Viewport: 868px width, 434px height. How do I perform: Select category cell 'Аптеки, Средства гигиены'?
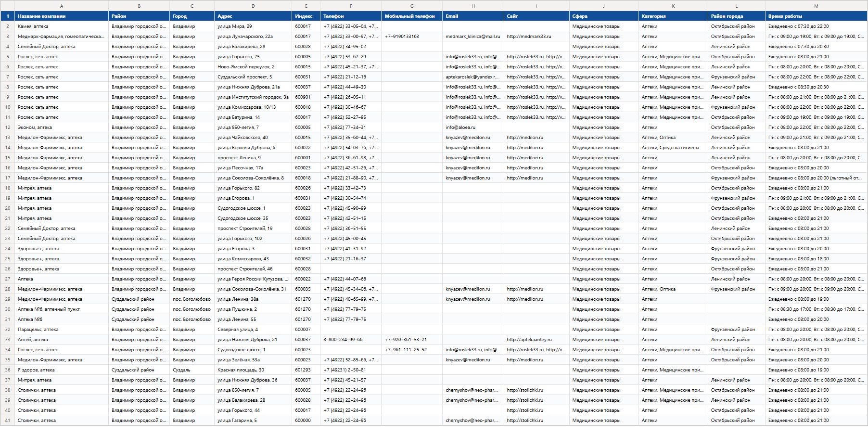coord(673,148)
